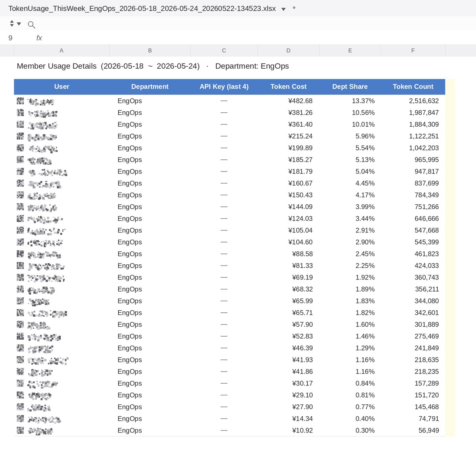Select the 3.44% share cell
Image resolution: width=476 pixels, height=454 pixels.
pyautogui.click(x=350, y=219)
